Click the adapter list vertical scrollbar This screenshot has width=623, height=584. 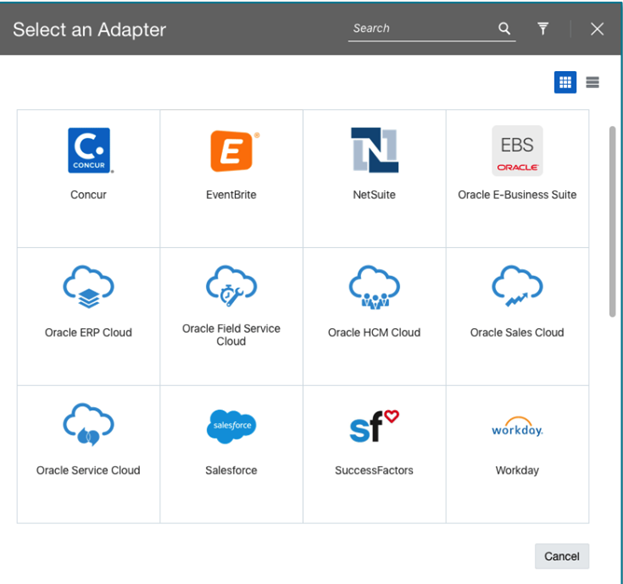click(x=612, y=220)
